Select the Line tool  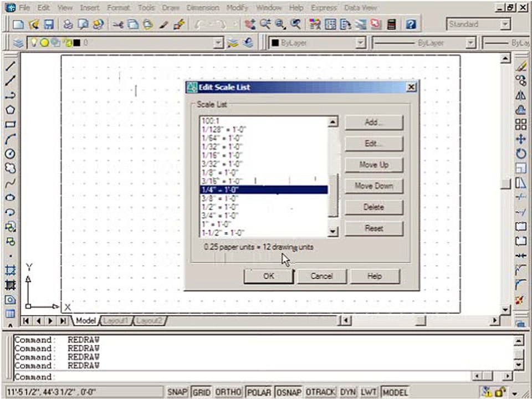click(x=10, y=66)
